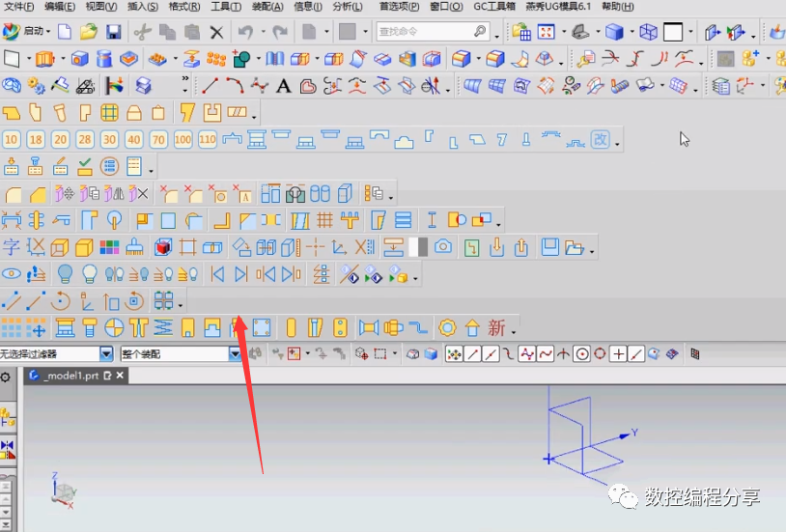Undo last action with the undo arrow

[x=245, y=33]
